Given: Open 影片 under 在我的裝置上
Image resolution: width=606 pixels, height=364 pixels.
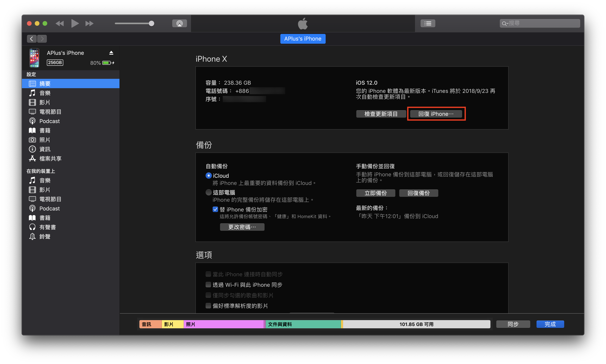Looking at the screenshot, I should (71, 190).
